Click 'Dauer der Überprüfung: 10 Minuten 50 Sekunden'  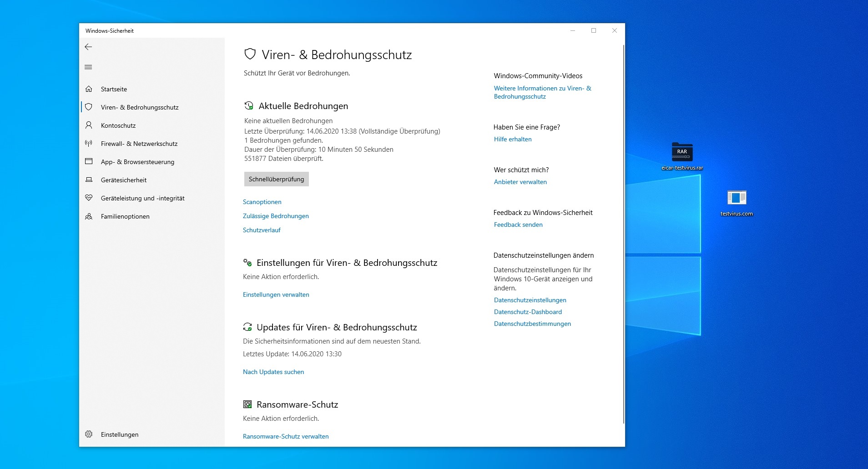point(319,150)
